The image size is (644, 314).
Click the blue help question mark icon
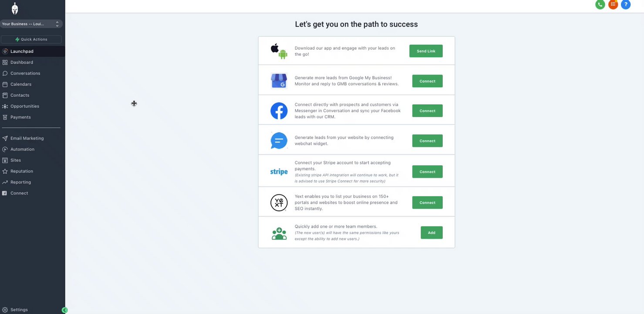point(626,4)
